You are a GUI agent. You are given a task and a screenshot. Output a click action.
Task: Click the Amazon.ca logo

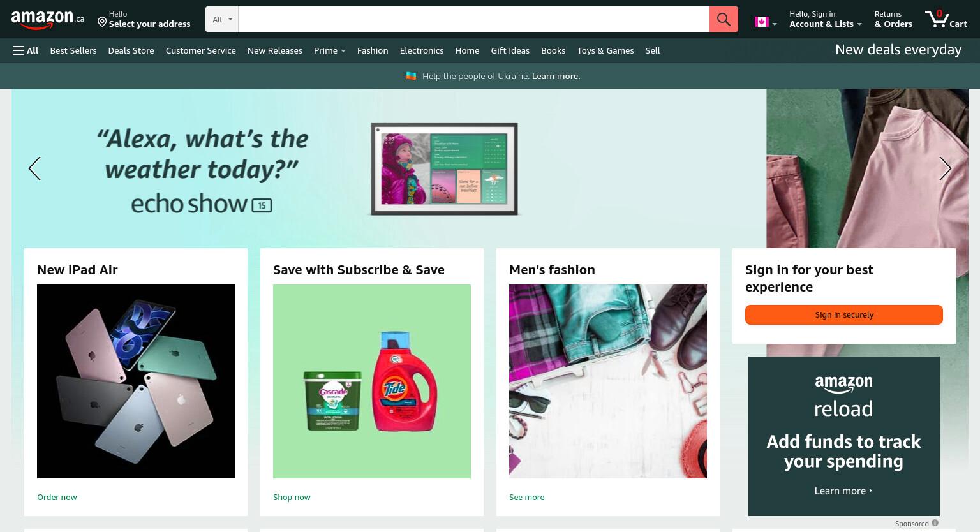(x=48, y=20)
